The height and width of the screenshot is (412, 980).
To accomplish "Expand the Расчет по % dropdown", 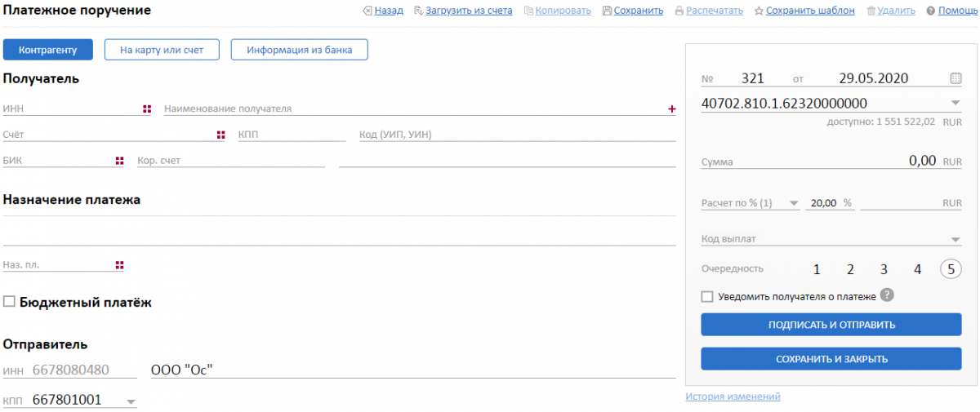I will (793, 204).
